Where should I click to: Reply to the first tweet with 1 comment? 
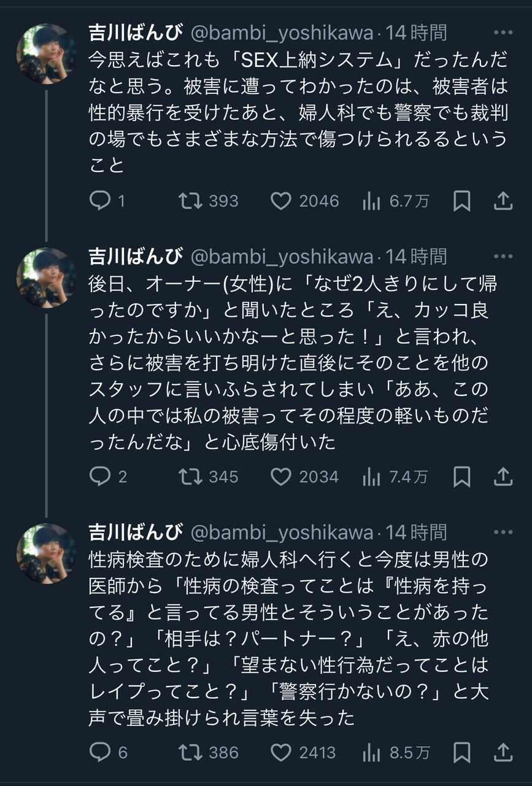[99, 201]
